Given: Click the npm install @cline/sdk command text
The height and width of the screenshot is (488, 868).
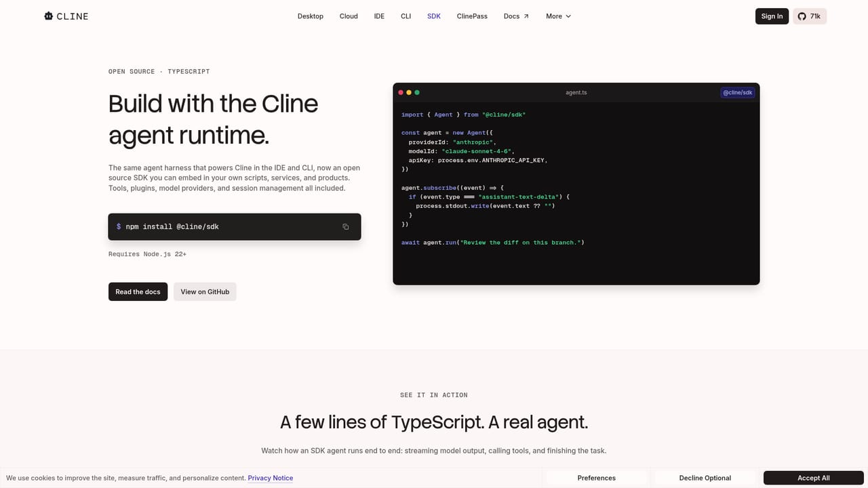Looking at the screenshot, I should point(172,226).
